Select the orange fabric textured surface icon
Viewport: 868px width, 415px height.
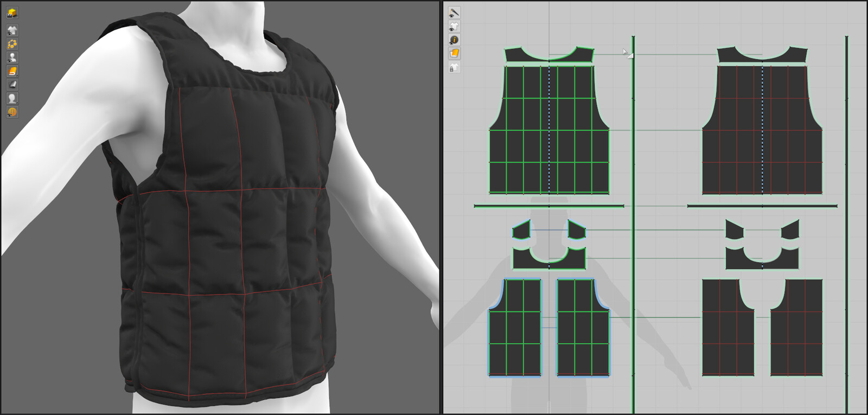click(12, 71)
